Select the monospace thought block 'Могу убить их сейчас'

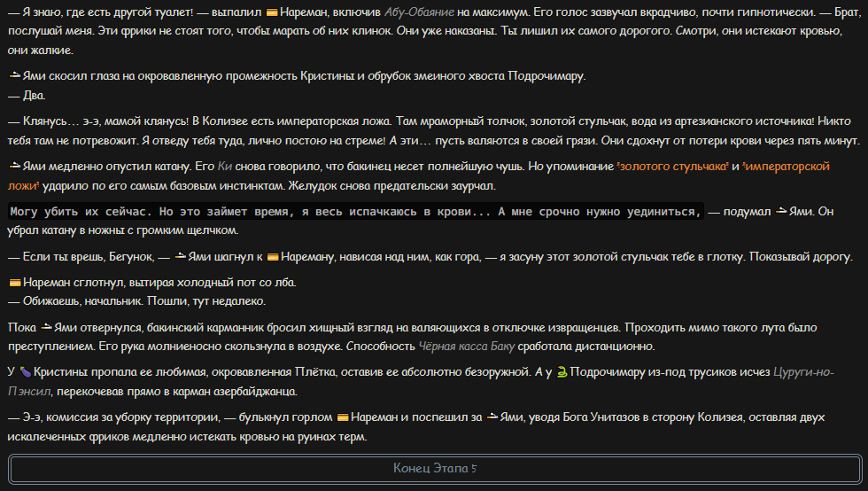tap(355, 212)
